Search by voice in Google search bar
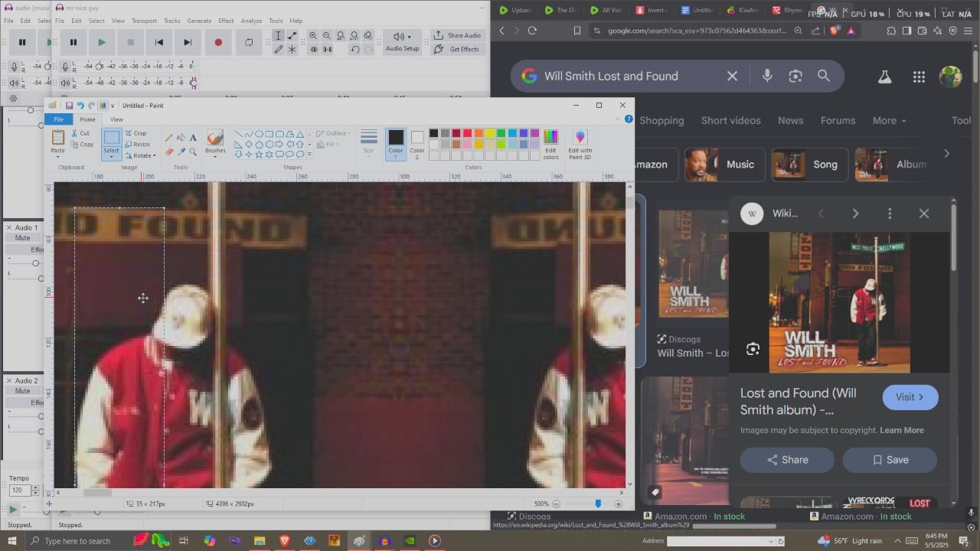The image size is (980, 551). [x=766, y=76]
